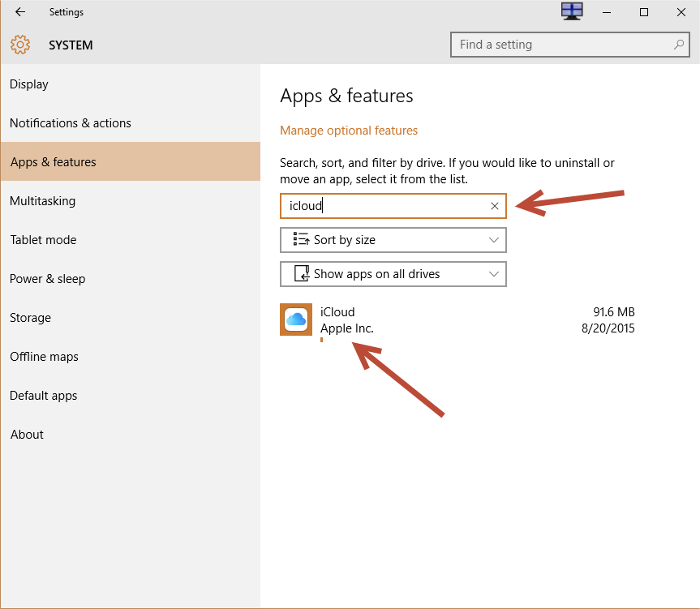Open the Show apps on all drives dropdown

[494, 274]
